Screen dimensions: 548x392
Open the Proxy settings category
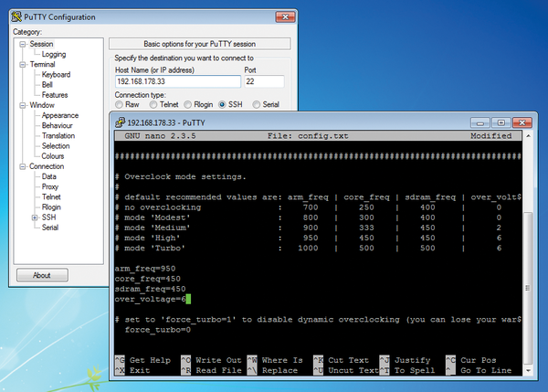coord(50,186)
